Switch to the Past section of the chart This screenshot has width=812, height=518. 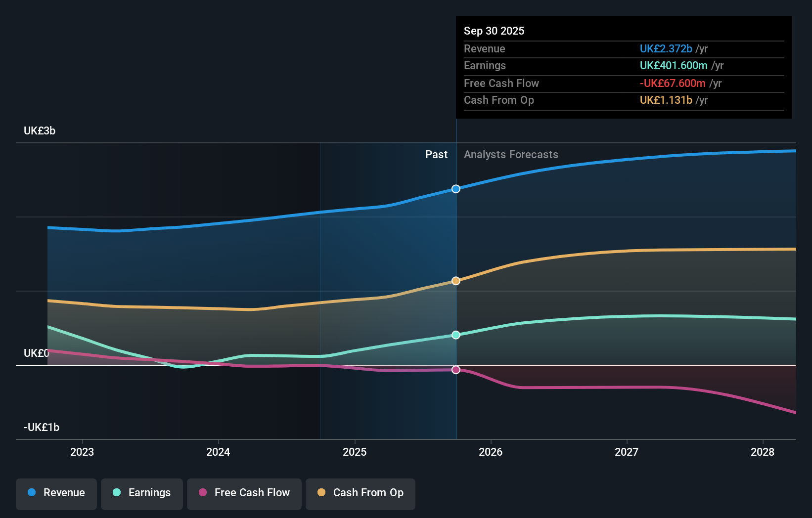click(436, 154)
